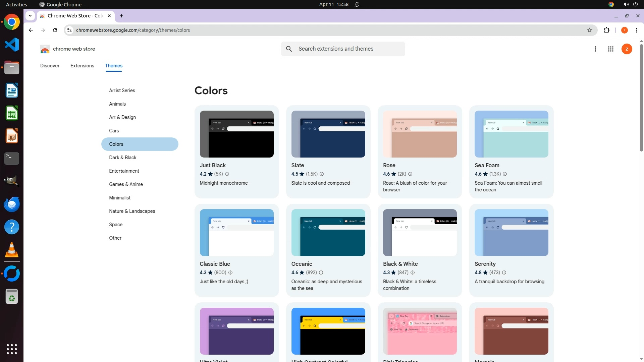The height and width of the screenshot is (362, 644).
Task: Open the tab search dropdown arrow
Action: [30, 15]
